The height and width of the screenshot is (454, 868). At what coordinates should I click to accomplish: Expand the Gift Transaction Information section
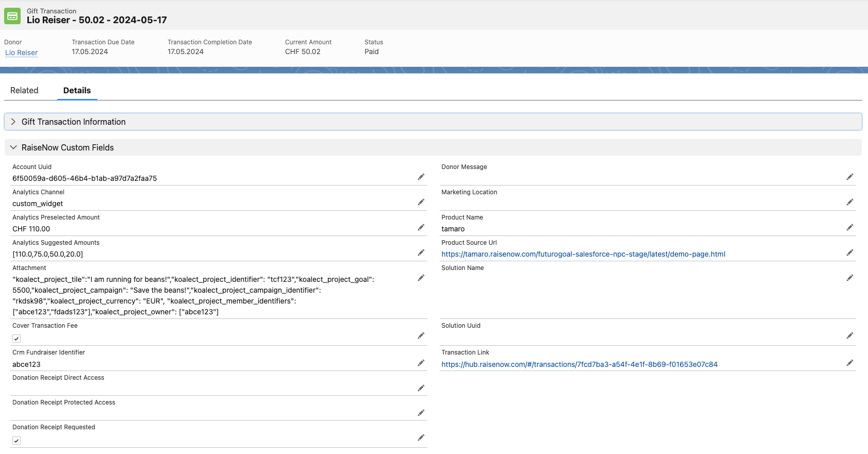tap(433, 122)
